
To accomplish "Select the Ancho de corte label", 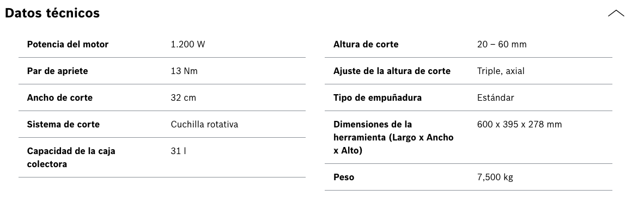I will tap(60, 97).
